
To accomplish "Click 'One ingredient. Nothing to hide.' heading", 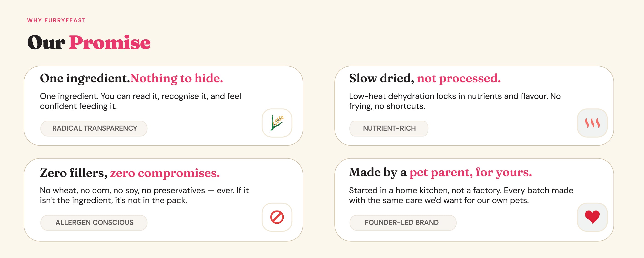I will tap(131, 78).
